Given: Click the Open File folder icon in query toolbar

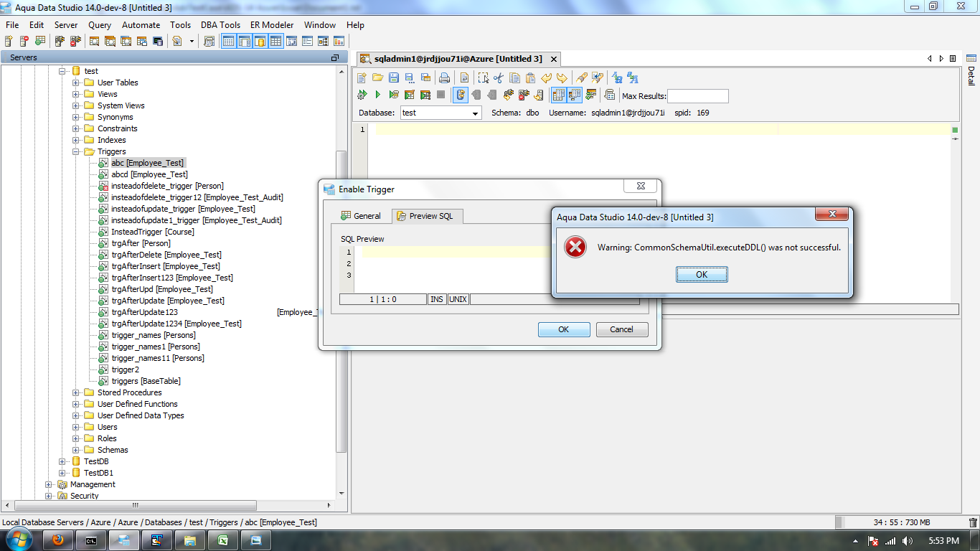Looking at the screenshot, I should 378,77.
